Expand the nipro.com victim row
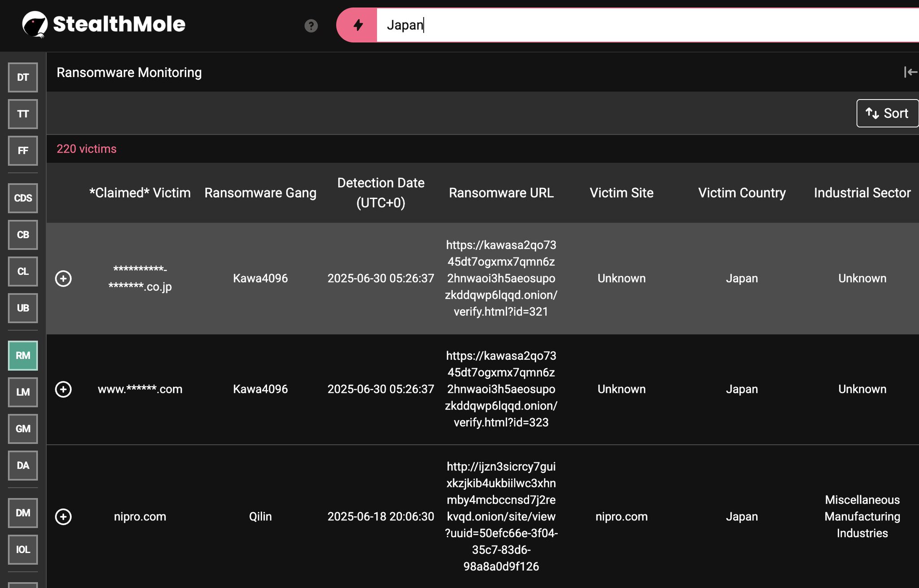Screen dimensions: 919x588 point(63,517)
